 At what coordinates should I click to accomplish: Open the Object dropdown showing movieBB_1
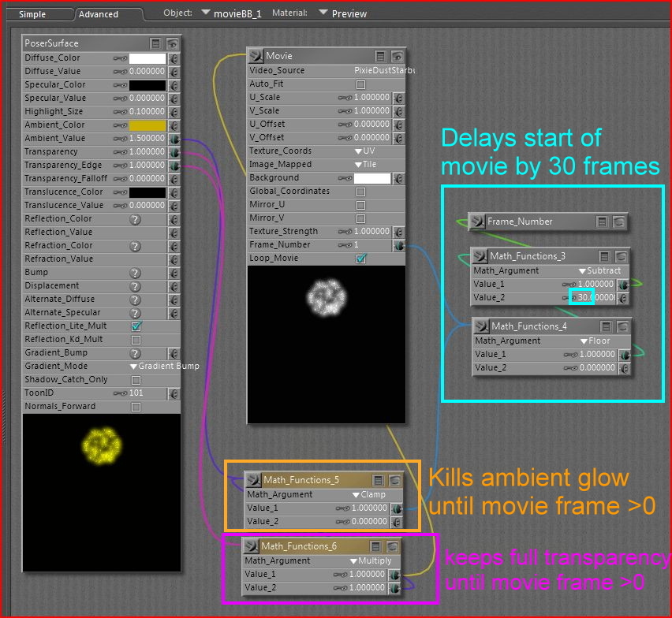pyautogui.click(x=231, y=13)
